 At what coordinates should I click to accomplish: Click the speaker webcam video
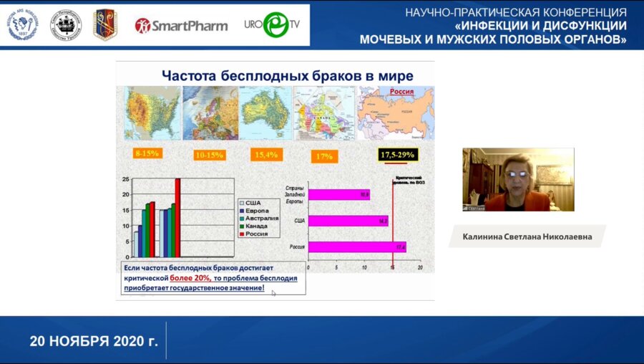coord(517,179)
